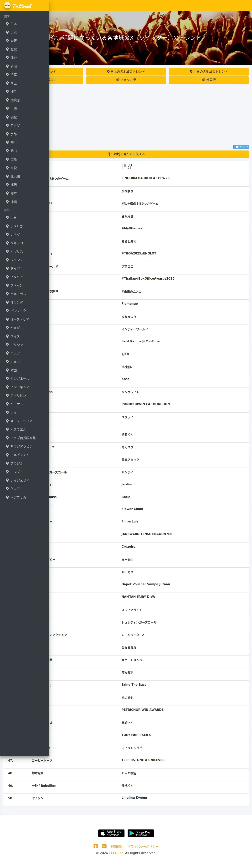Click the pin icon beside 名古屋
Viewport: 252px width, 868px height.
pos(7,125)
